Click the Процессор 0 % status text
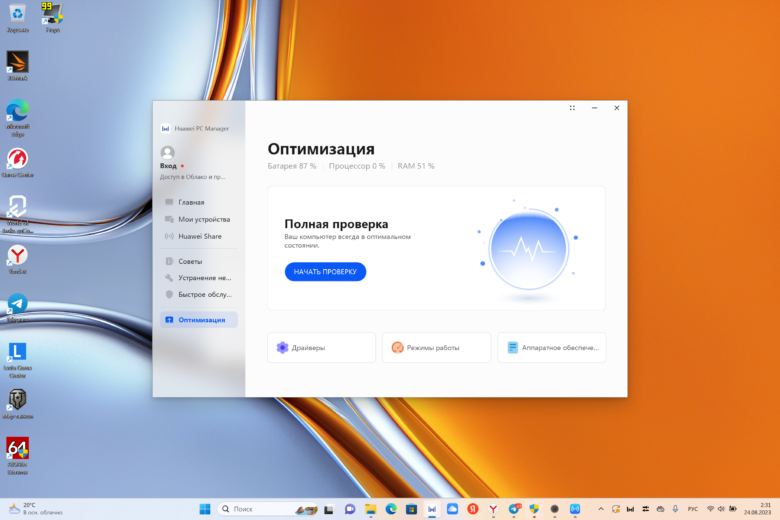 pos(357,166)
